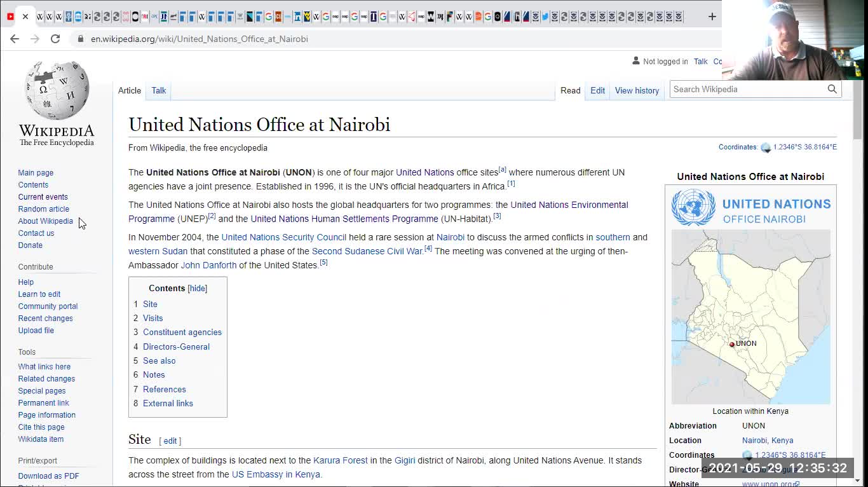Open the Permanent link tool
The image size is (868, 487).
[x=44, y=403]
